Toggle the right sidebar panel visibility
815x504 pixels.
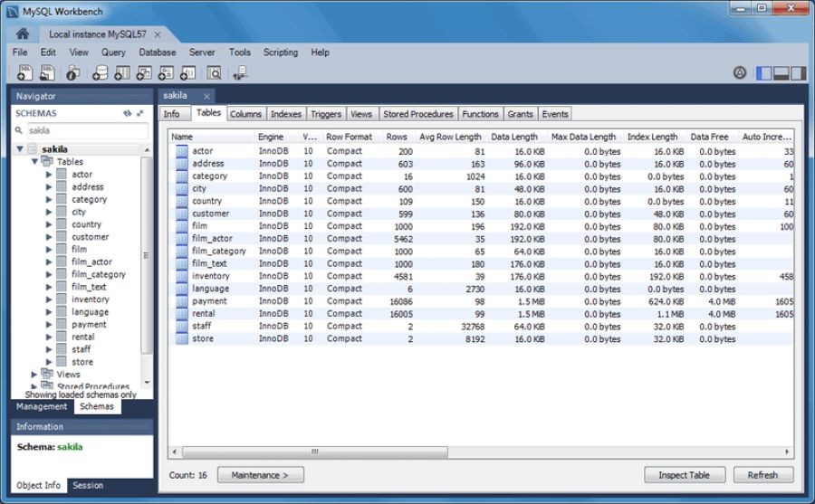(797, 73)
